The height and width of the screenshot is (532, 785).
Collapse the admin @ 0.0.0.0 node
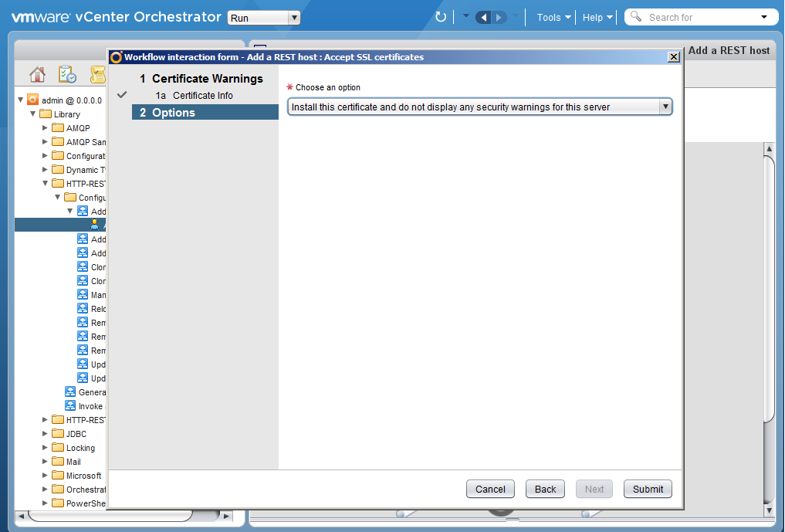21,100
